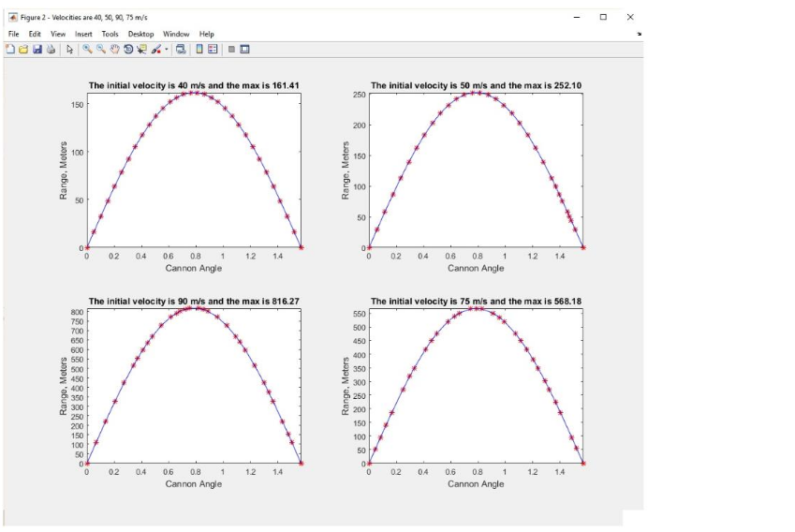
Task: Activate the Zoom Out magnifier tool
Action: point(101,50)
